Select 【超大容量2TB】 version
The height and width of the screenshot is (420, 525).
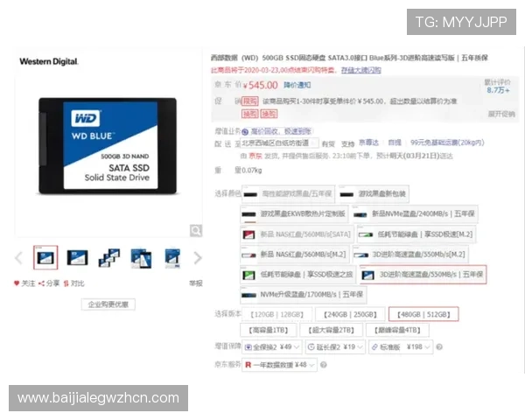pyautogui.click(x=331, y=330)
